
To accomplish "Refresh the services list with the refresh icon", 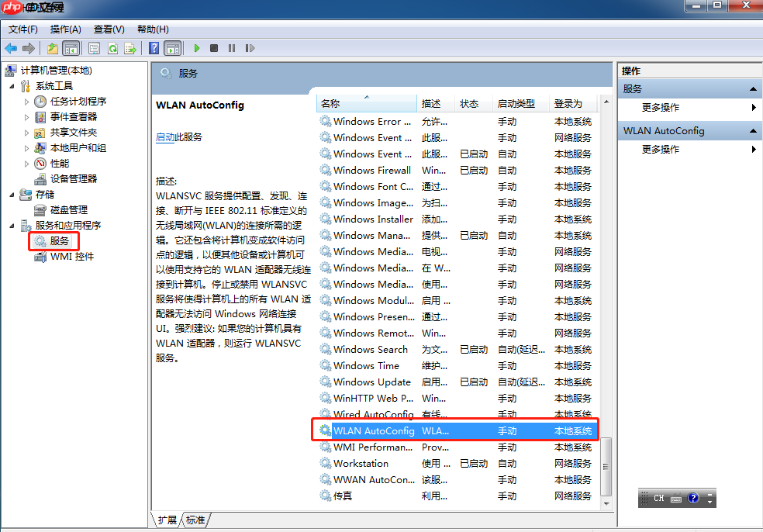I will pos(112,47).
